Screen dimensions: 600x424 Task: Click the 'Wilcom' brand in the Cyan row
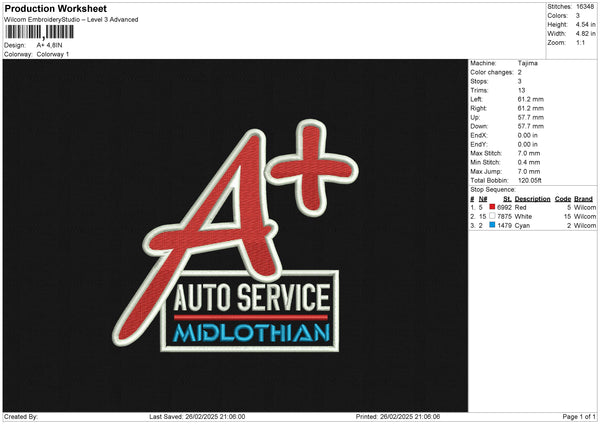(585, 226)
